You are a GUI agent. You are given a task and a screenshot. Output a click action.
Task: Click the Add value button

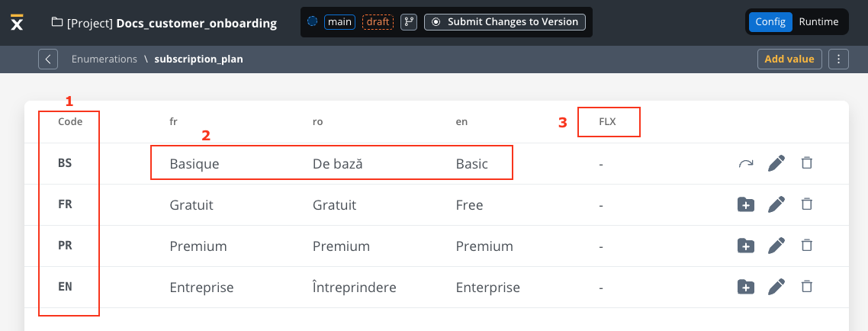(x=789, y=59)
